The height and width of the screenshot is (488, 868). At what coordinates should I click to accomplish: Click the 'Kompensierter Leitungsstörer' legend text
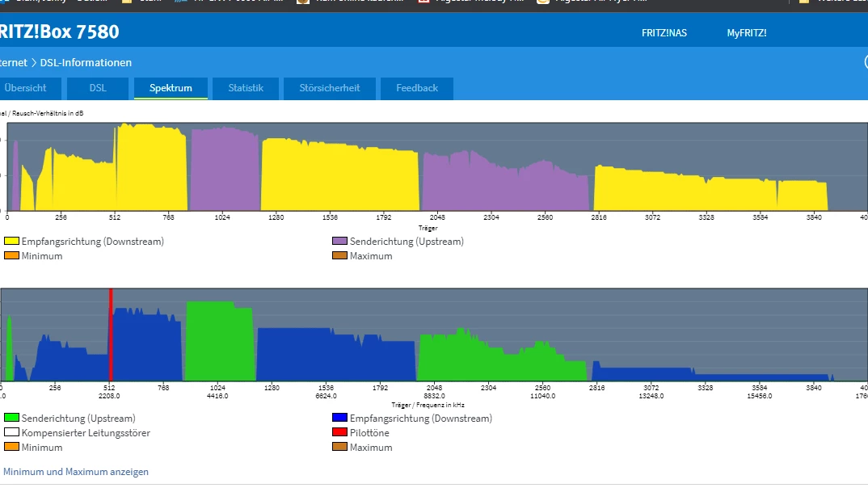point(86,433)
